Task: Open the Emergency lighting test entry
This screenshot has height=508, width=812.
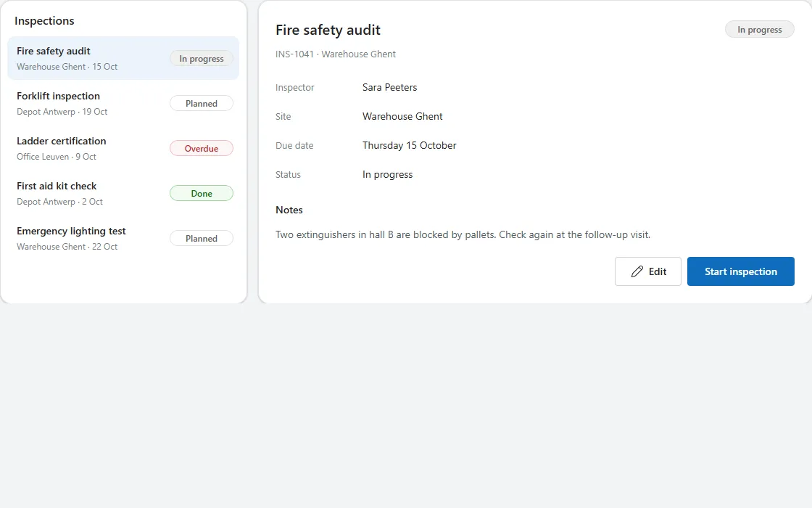Action: click(123, 239)
